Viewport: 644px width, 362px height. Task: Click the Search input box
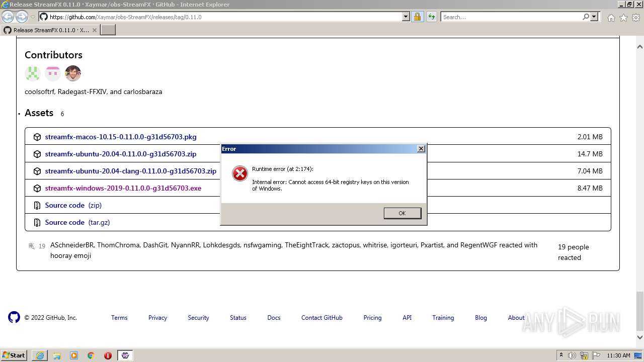(x=511, y=17)
